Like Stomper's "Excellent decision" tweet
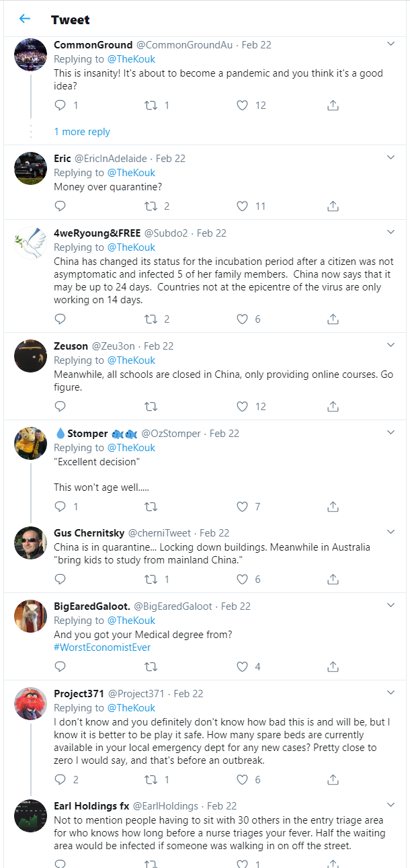 [x=243, y=506]
